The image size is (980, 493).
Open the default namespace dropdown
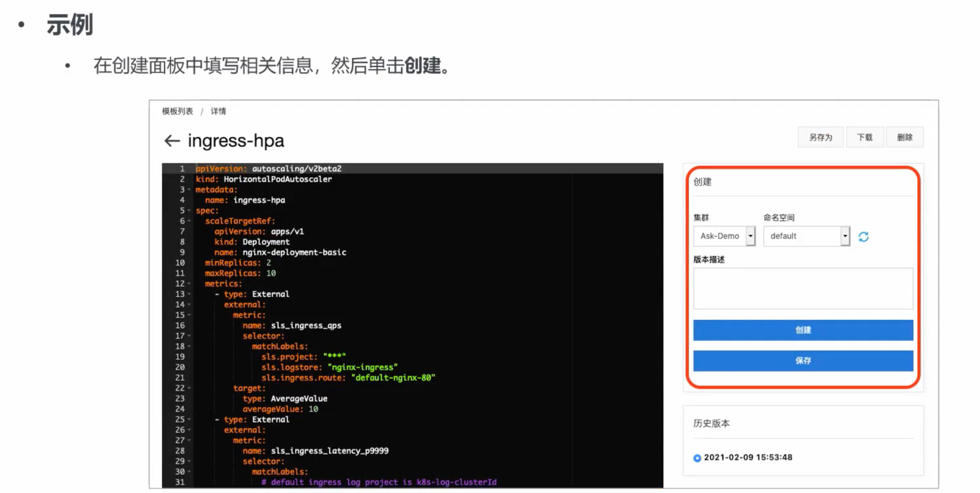[806, 236]
